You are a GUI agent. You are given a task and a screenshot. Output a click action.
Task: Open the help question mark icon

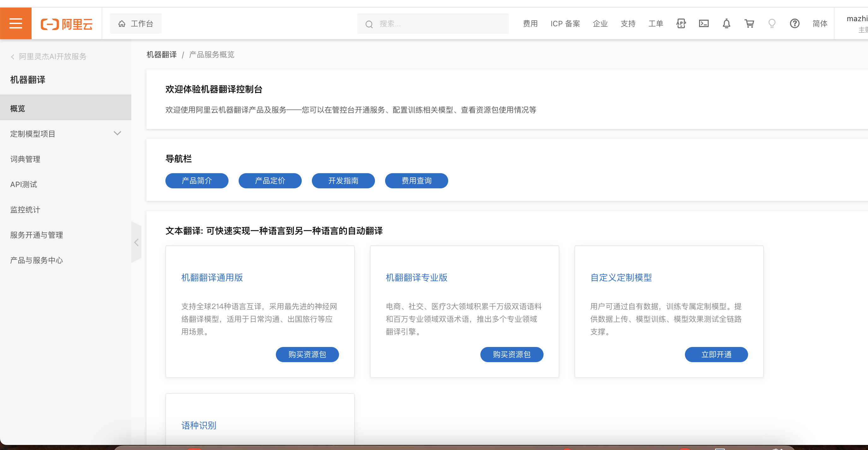[x=794, y=24]
